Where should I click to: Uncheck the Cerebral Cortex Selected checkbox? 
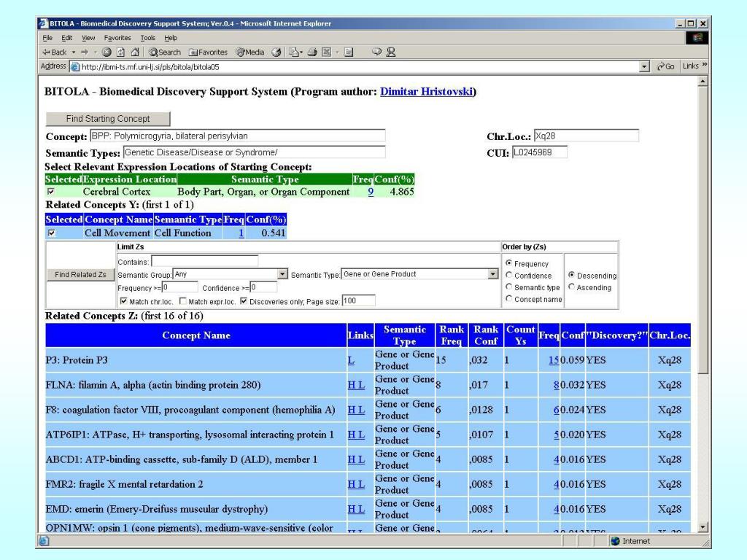click(51, 192)
